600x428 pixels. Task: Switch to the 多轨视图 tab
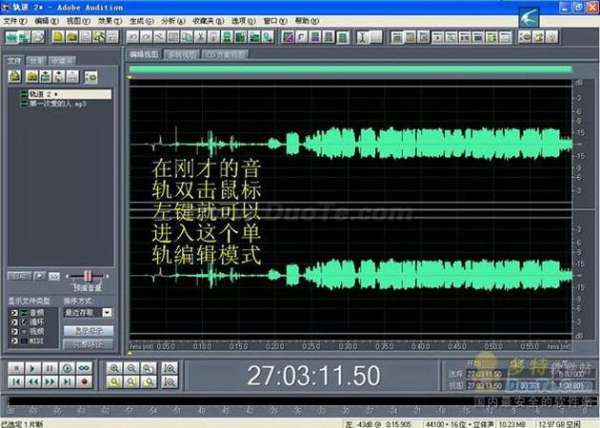(183, 55)
